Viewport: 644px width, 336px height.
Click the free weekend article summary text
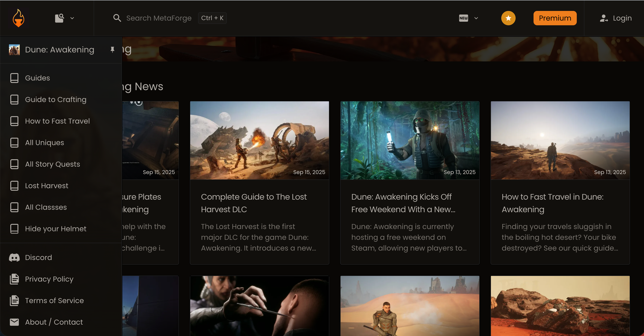coord(409,237)
